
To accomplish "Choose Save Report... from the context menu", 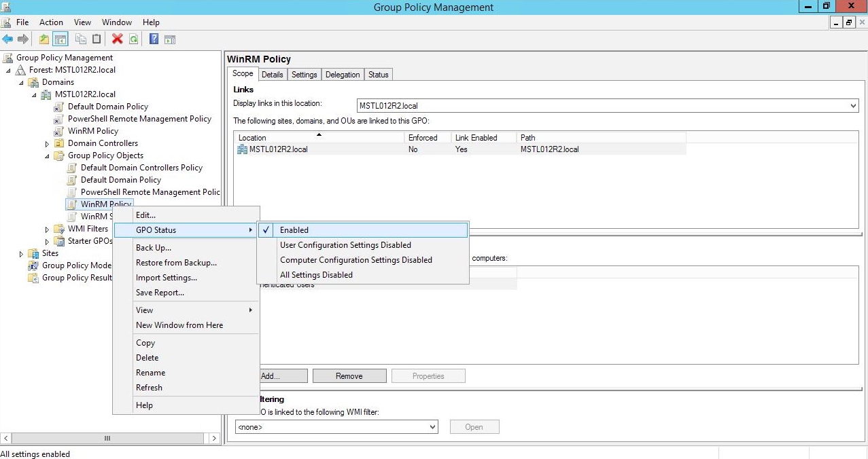I will pyautogui.click(x=186, y=293).
